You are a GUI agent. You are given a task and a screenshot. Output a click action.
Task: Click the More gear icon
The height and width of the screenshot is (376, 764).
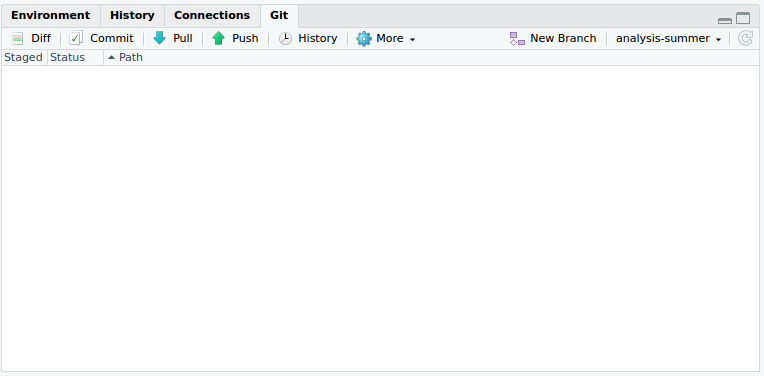click(363, 38)
